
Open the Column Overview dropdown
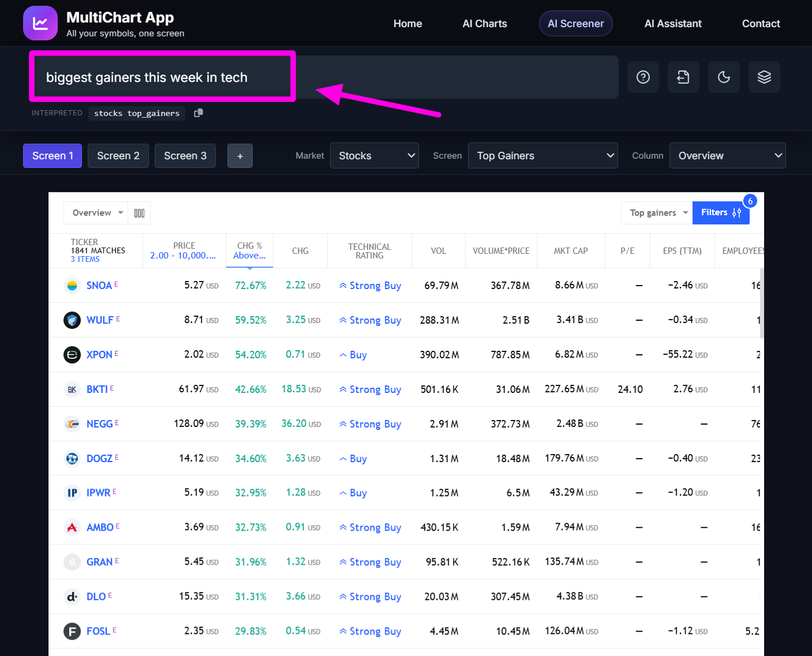point(728,156)
